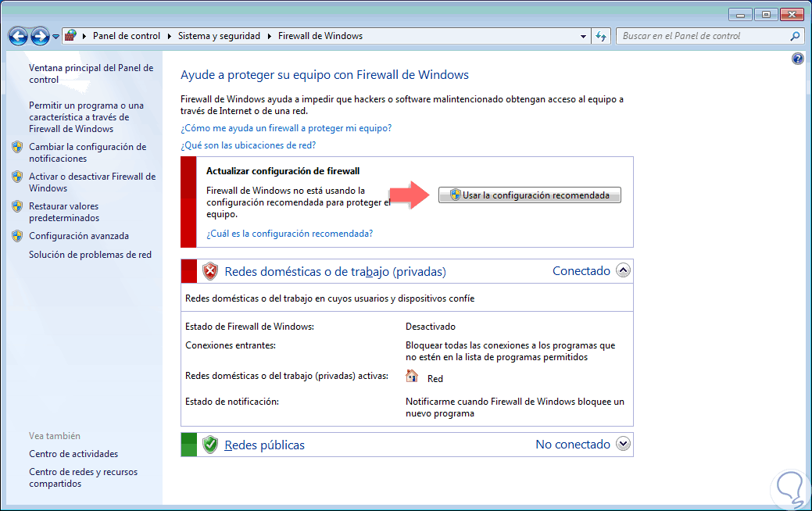Click the Estado de Firewall de Windows label

point(249,327)
